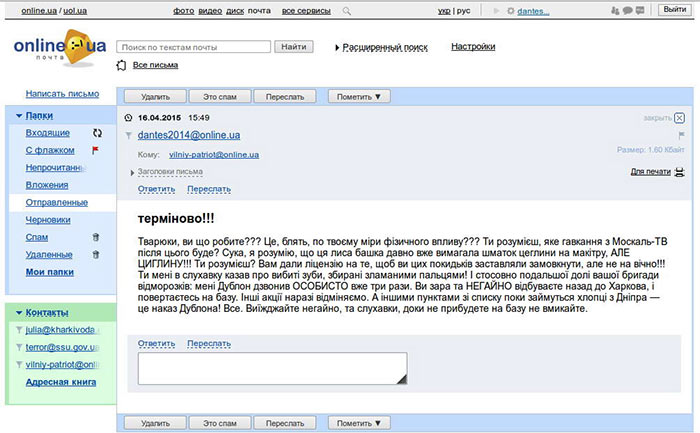Click the Все письма folder icon

click(x=121, y=66)
